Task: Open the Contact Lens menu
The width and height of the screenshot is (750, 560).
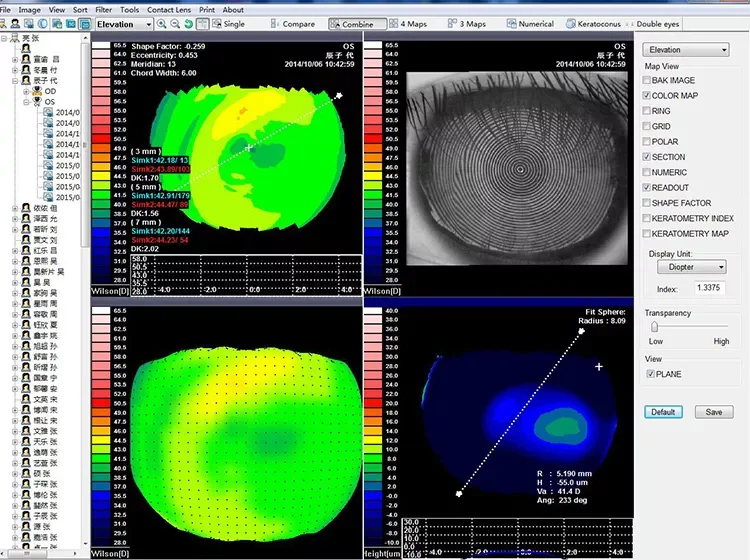Action: 169,9
